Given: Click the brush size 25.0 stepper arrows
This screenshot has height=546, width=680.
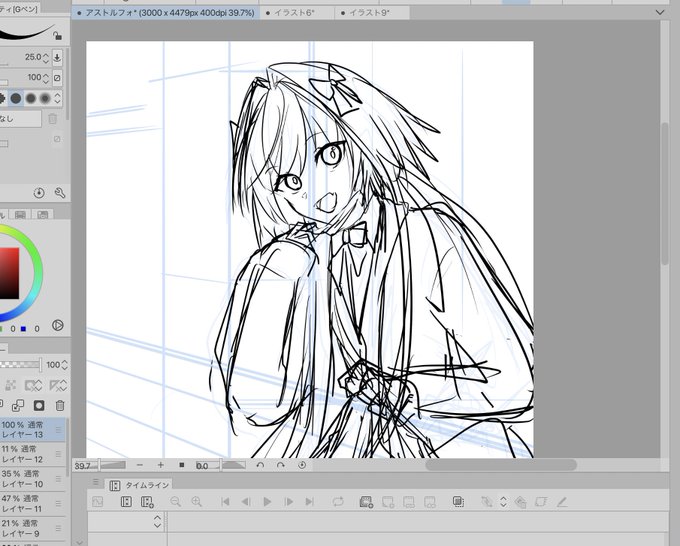Looking at the screenshot, I should (x=46, y=57).
